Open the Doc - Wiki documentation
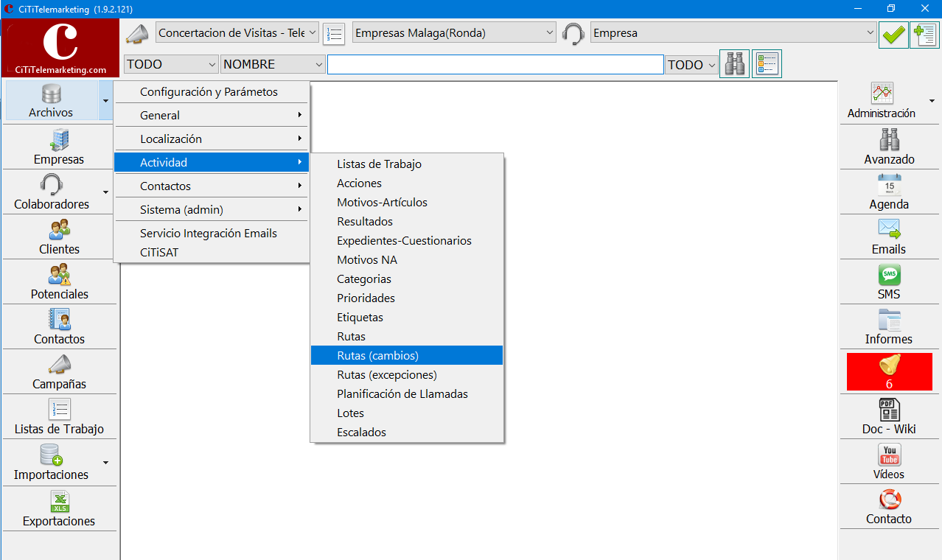This screenshot has height=560, width=942. (890, 417)
